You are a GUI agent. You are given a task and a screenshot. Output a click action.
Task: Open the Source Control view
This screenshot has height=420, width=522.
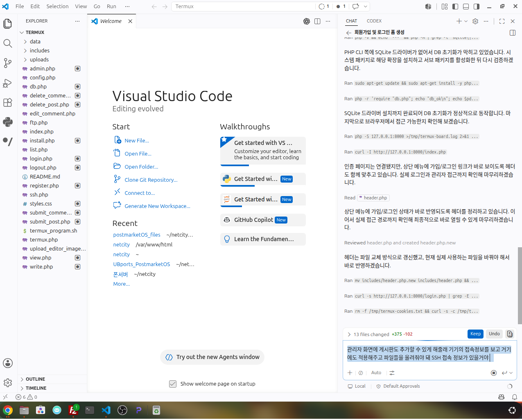point(7,63)
